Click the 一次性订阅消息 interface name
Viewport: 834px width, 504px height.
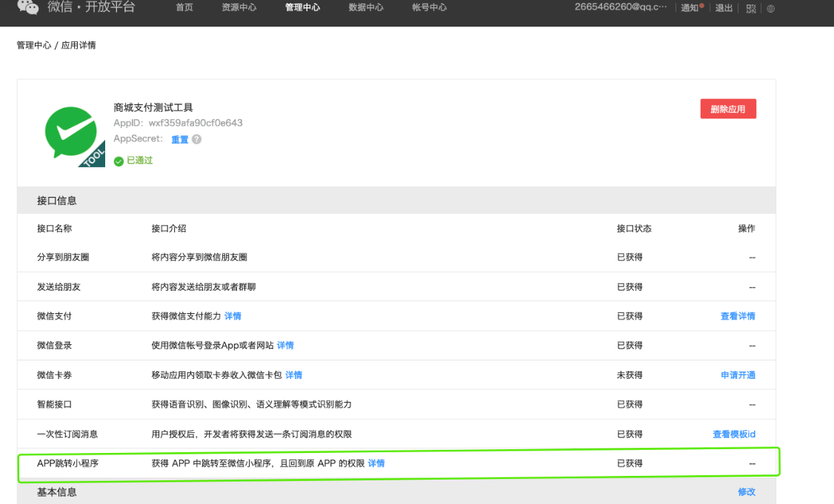pos(67,434)
